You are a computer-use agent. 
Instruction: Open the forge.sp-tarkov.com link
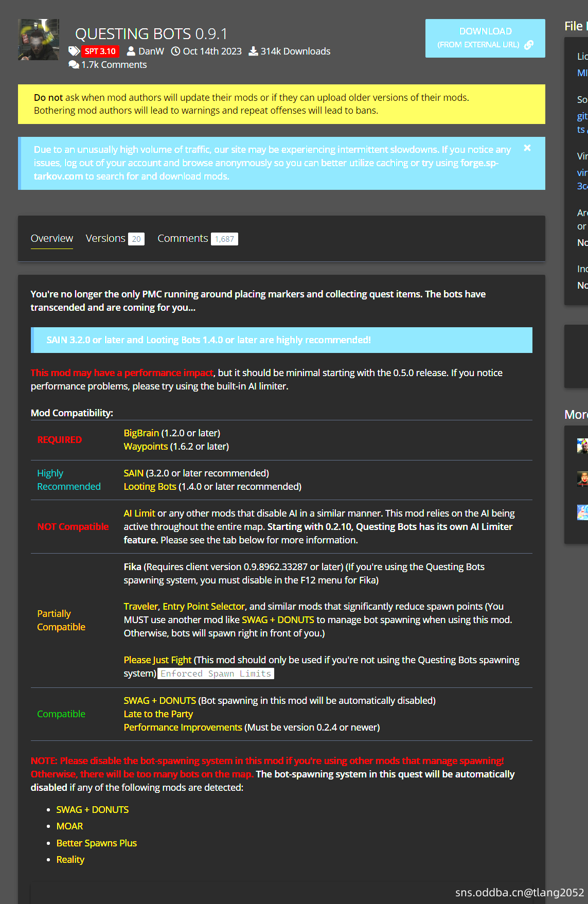266,169
